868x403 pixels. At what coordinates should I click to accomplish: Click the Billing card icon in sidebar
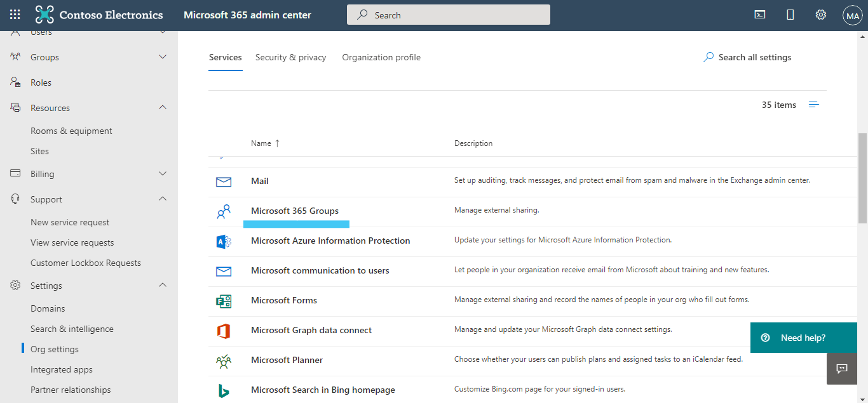[15, 174]
